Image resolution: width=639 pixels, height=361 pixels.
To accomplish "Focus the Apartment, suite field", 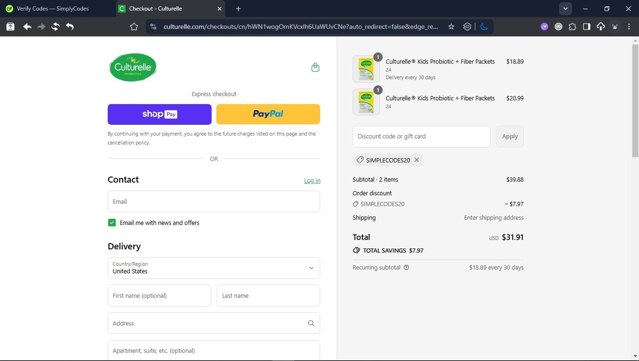I will tap(214, 350).
